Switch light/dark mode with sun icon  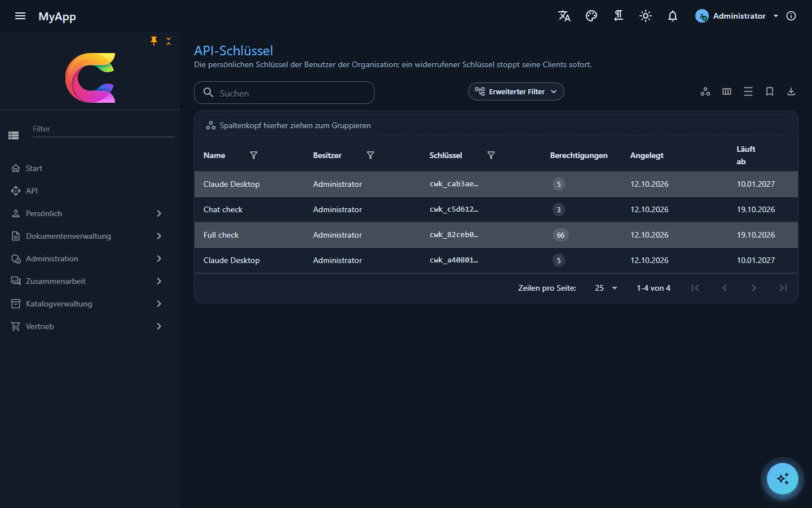coord(646,16)
